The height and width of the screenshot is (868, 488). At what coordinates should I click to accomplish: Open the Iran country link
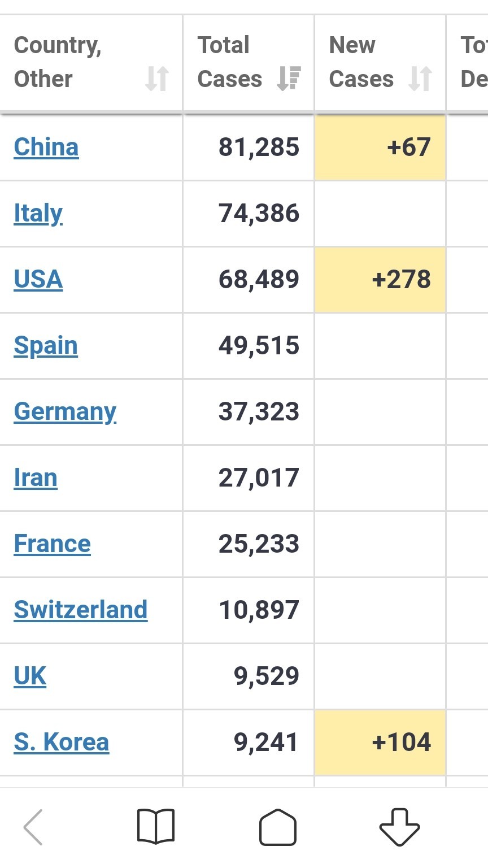(36, 478)
